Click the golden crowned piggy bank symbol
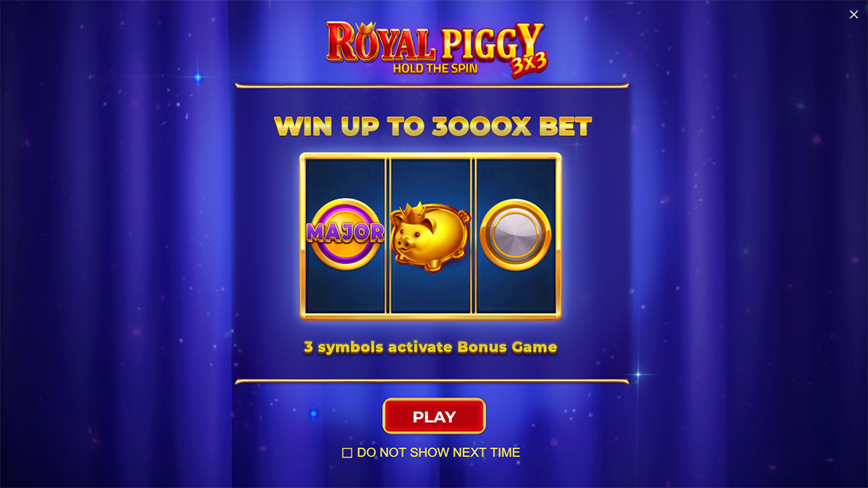This screenshot has height=488, width=868. (x=431, y=236)
